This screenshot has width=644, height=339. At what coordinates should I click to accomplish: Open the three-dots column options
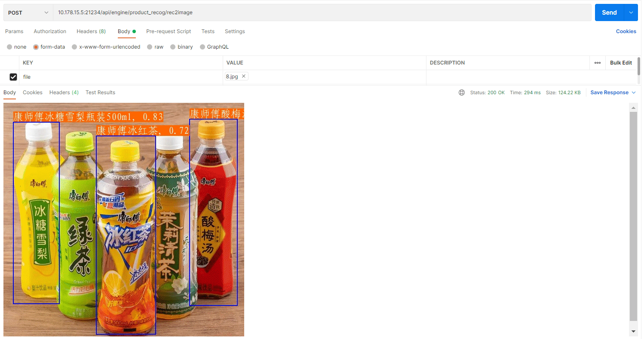[x=598, y=63]
